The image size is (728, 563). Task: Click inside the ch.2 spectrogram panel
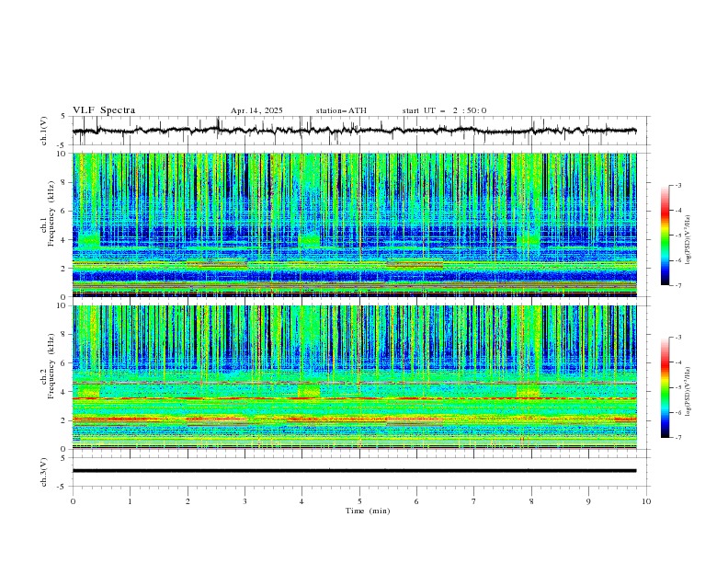point(354,377)
